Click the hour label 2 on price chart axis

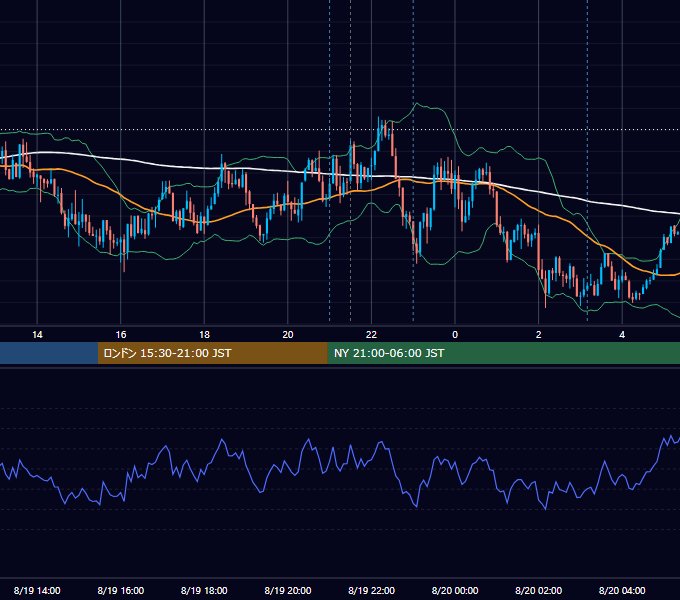tap(539, 334)
